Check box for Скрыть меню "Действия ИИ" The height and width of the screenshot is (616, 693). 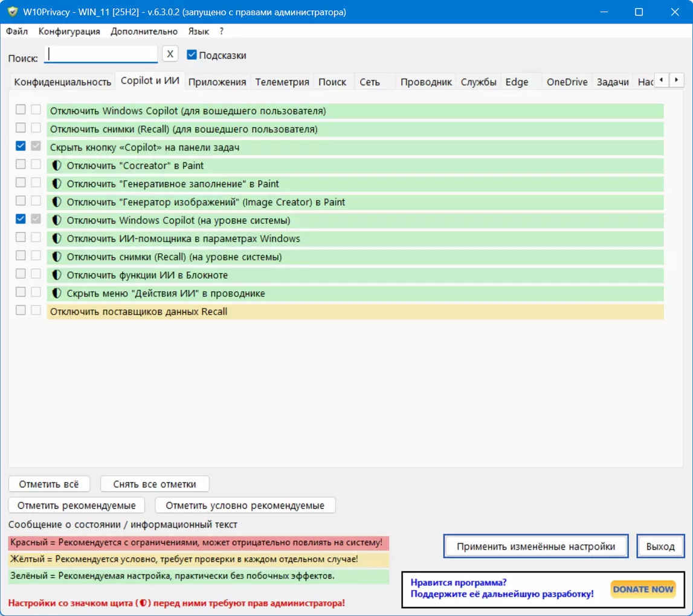coord(21,292)
